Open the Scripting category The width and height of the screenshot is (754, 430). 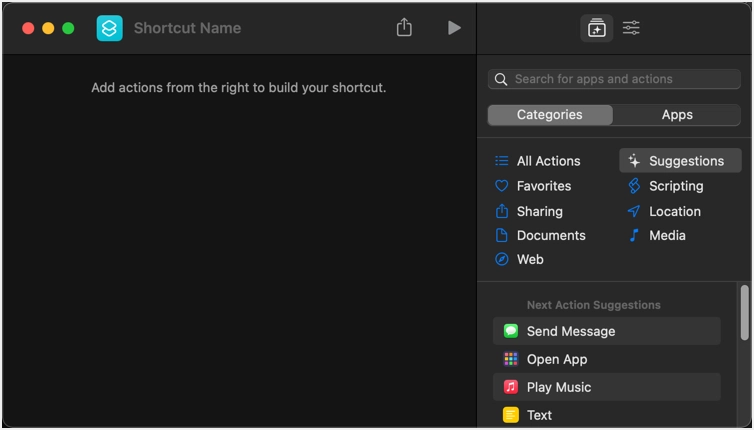(x=675, y=186)
